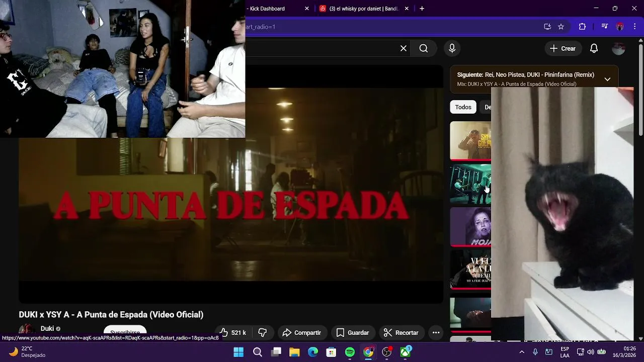Open first suggested video thumbnail
The width and height of the screenshot is (644, 362).
(x=470, y=140)
